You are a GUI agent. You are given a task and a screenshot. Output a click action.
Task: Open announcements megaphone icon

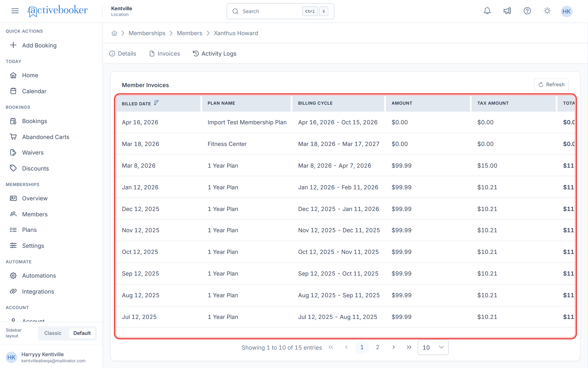click(x=507, y=11)
